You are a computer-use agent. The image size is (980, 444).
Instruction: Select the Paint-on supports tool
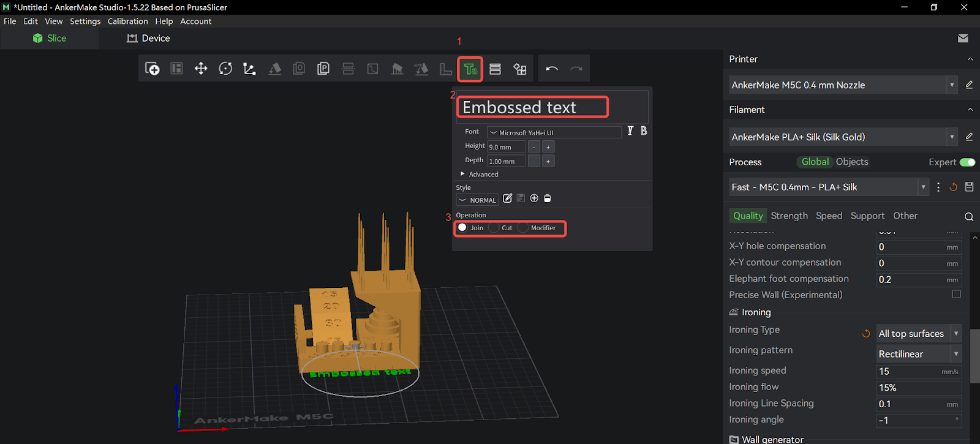point(397,69)
